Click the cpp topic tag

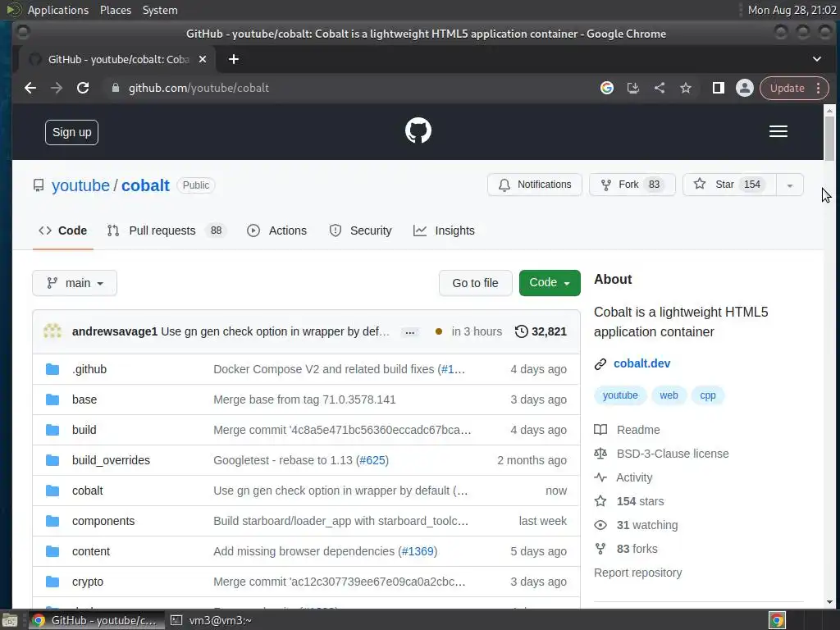tap(708, 395)
